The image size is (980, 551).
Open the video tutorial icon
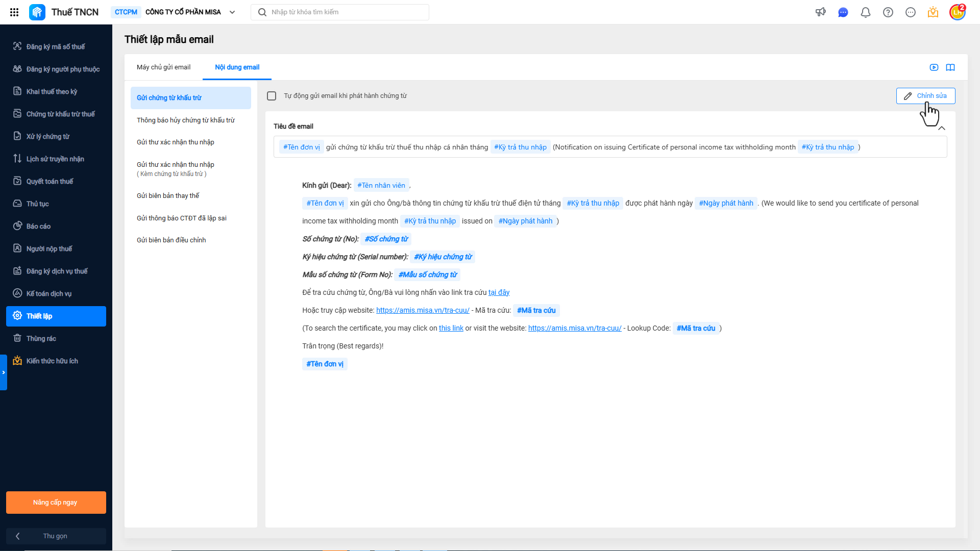(x=934, y=67)
